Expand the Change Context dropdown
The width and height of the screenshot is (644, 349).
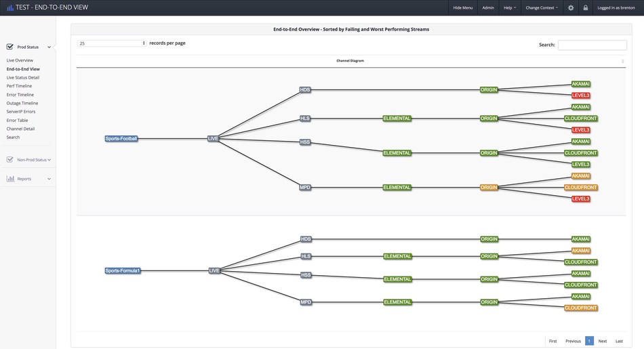(x=542, y=7)
